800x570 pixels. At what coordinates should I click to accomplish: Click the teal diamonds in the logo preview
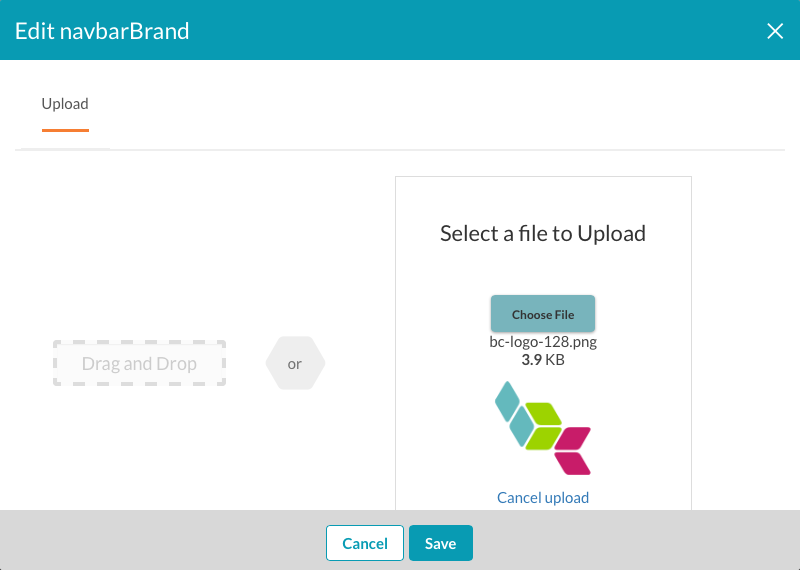click(514, 414)
